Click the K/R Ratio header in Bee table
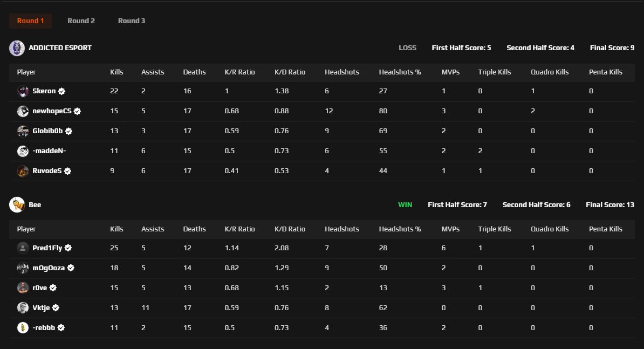Screen dimensions: 644x349 (x=240, y=229)
